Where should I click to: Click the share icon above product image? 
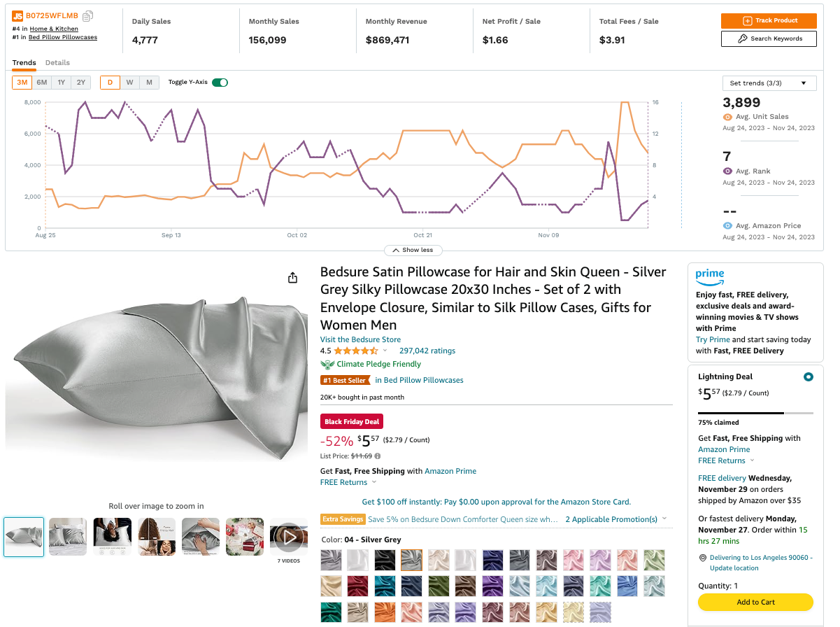click(293, 278)
